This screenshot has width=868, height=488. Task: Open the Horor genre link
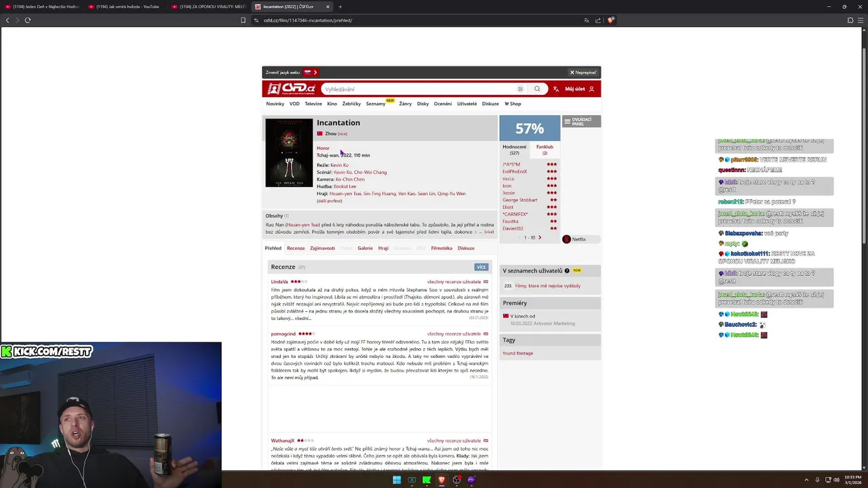click(x=323, y=148)
